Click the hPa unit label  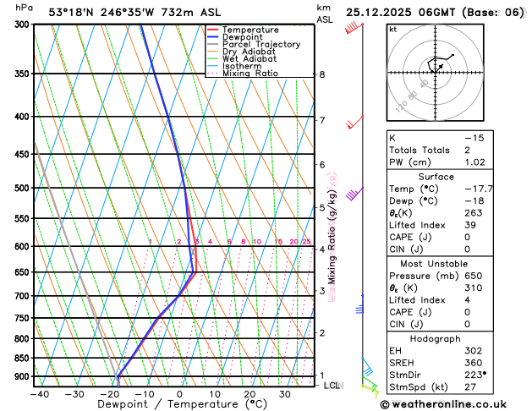pos(24,8)
